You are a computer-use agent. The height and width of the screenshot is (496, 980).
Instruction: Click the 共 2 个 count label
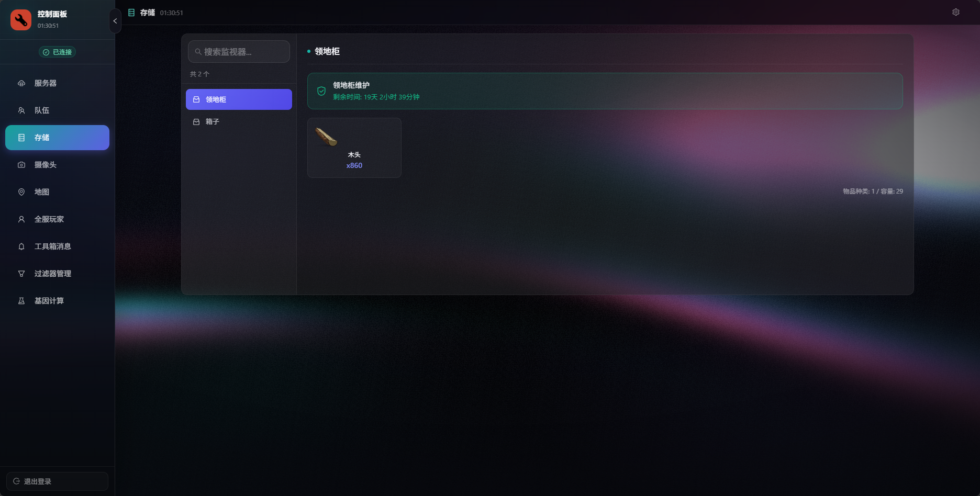pos(199,74)
